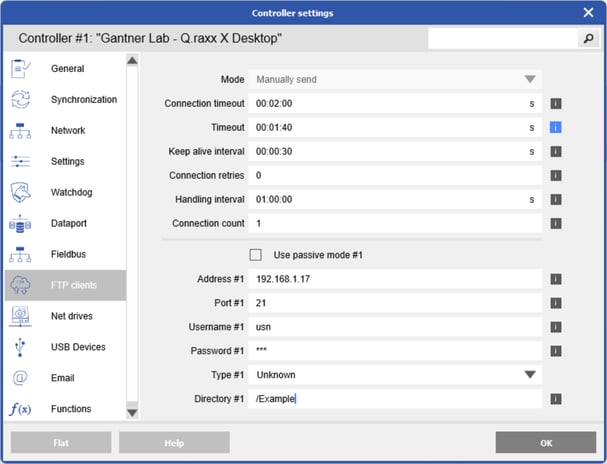The width and height of the screenshot is (607, 464).
Task: Click the Network topology icon
Action: click(x=20, y=131)
